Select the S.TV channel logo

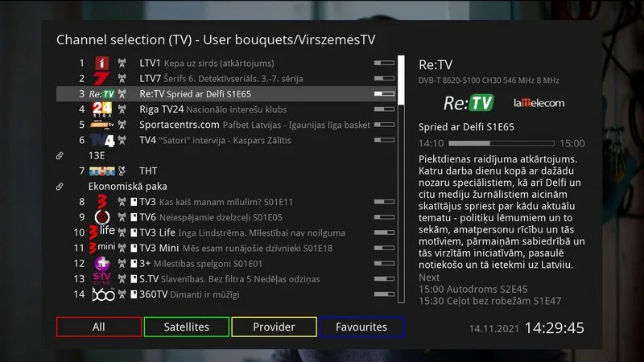[x=102, y=278]
